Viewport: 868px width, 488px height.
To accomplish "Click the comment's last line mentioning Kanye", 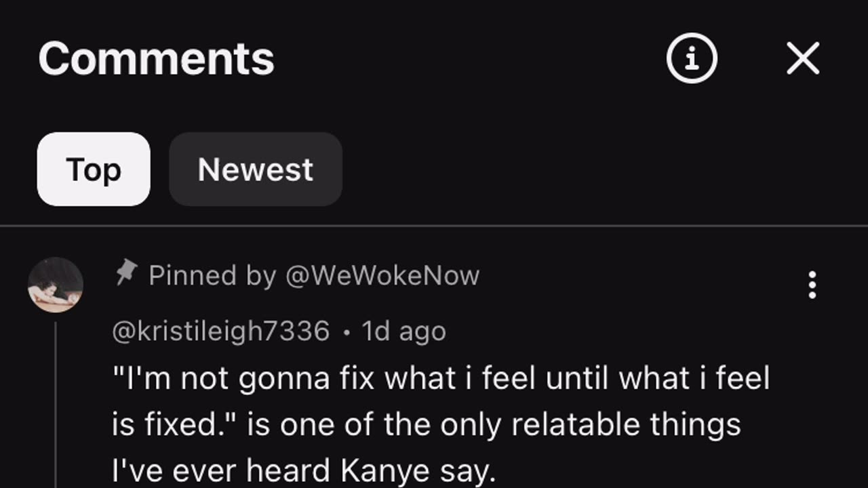I will click(x=304, y=471).
